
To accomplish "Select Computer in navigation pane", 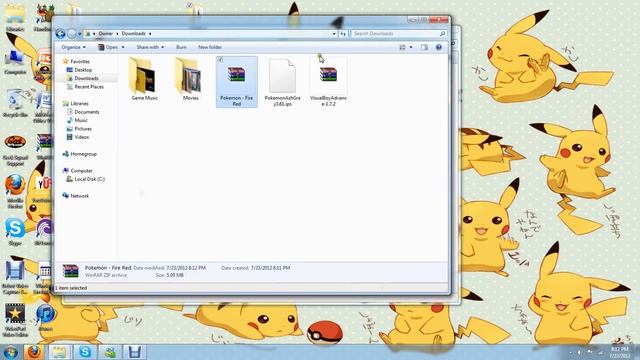I will click(81, 171).
